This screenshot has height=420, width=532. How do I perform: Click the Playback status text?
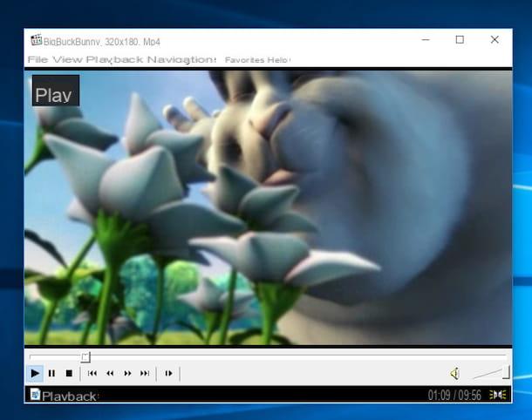[69, 396]
